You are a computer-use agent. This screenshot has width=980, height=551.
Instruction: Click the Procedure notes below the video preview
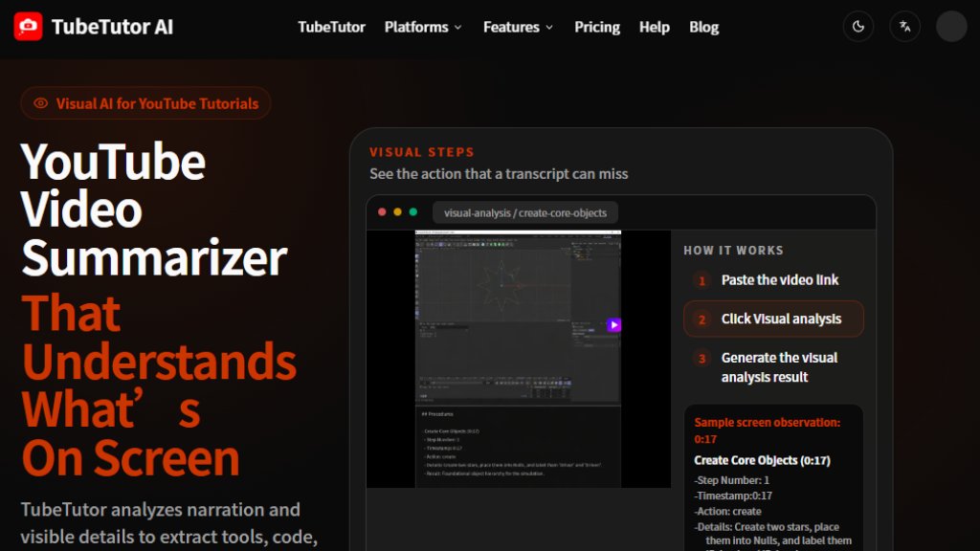(518, 445)
